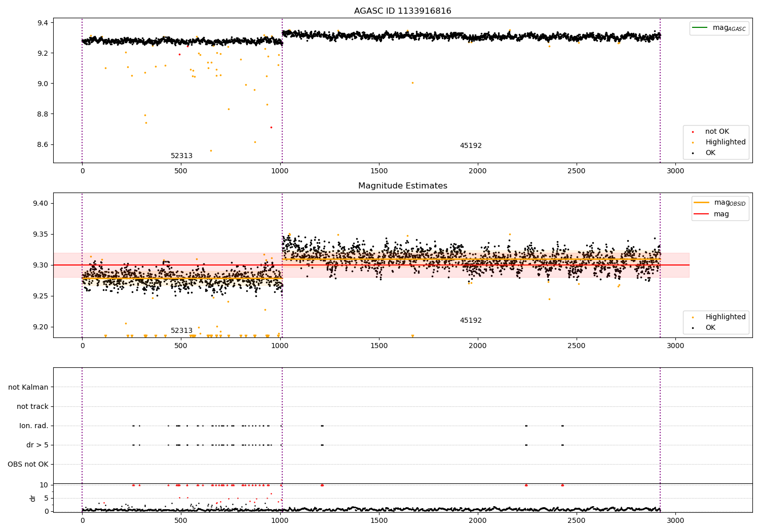Image resolution: width=760 pixels, height=532 pixels.
Task: Click the 9.4 y-axis tick in top plot
Action: coord(43,23)
